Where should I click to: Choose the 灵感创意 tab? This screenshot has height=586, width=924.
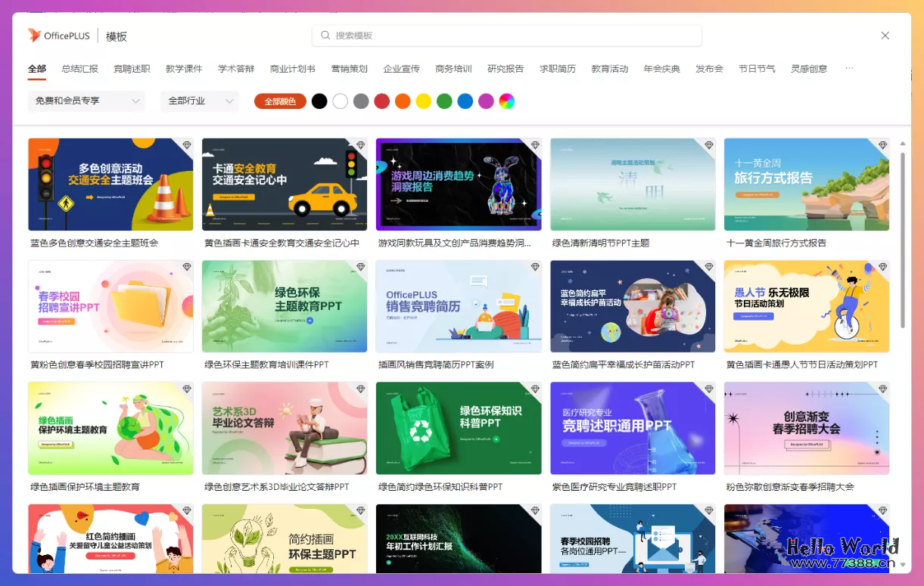(x=809, y=69)
